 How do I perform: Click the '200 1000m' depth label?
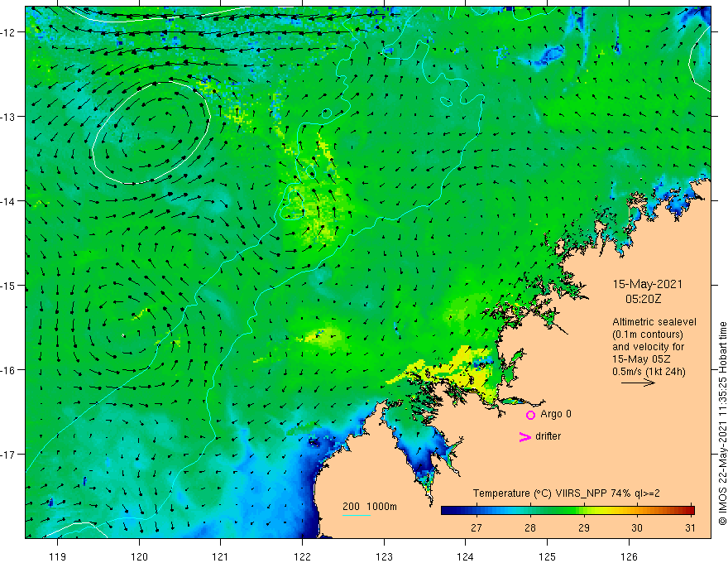click(370, 507)
